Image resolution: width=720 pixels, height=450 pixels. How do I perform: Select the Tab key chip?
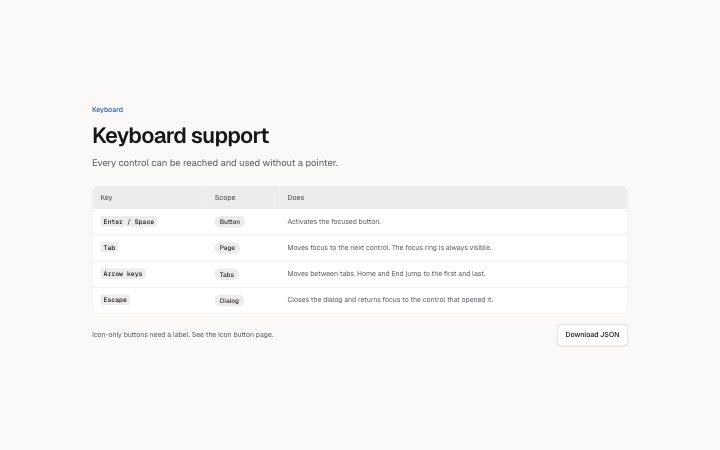pyautogui.click(x=109, y=248)
